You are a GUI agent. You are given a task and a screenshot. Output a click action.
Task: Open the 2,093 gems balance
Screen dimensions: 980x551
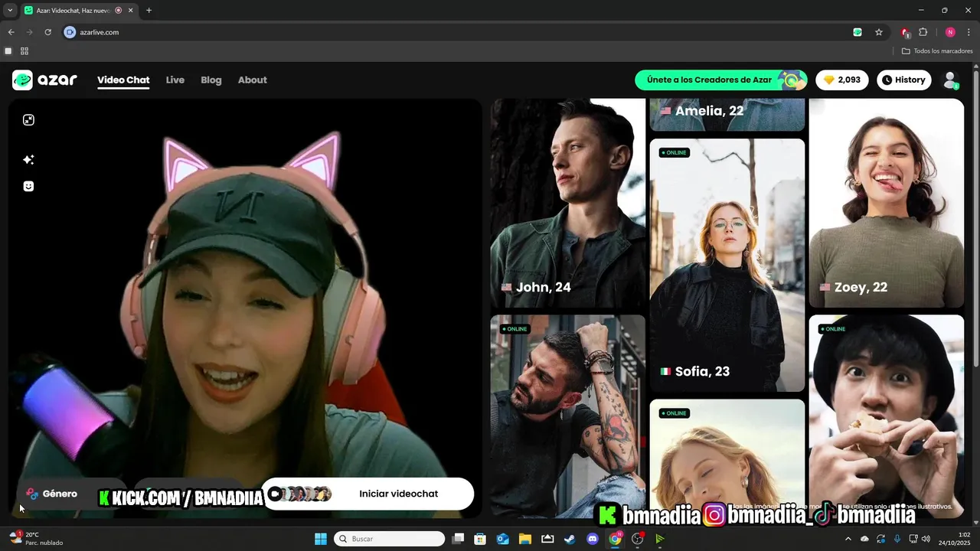pyautogui.click(x=842, y=80)
